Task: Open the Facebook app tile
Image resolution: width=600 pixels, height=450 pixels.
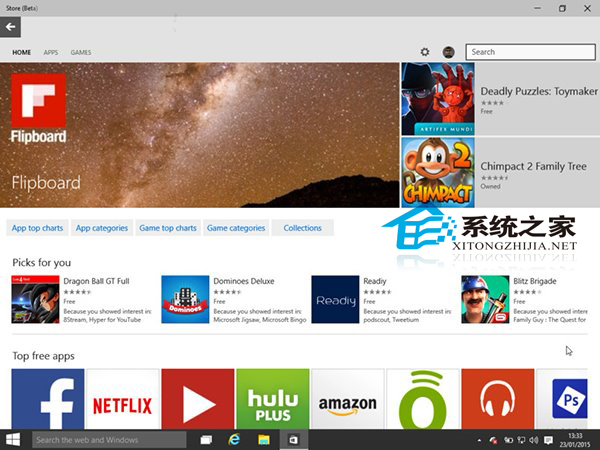Action: coord(47,400)
